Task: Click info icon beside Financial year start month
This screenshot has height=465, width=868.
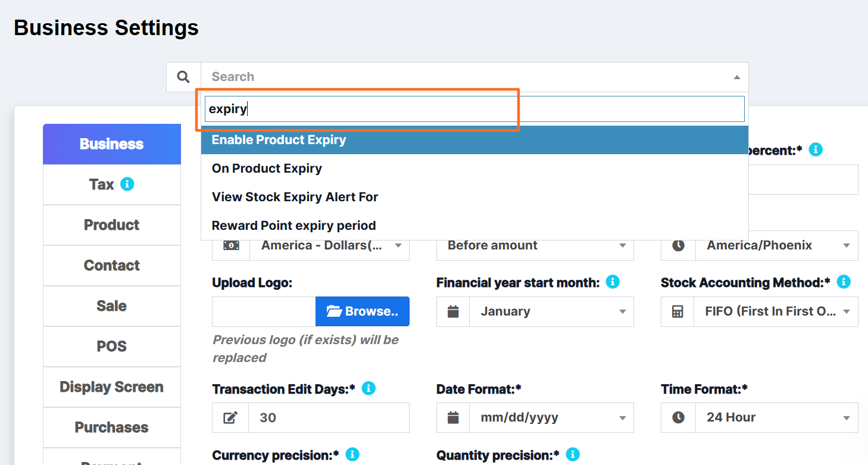Action: (x=612, y=282)
